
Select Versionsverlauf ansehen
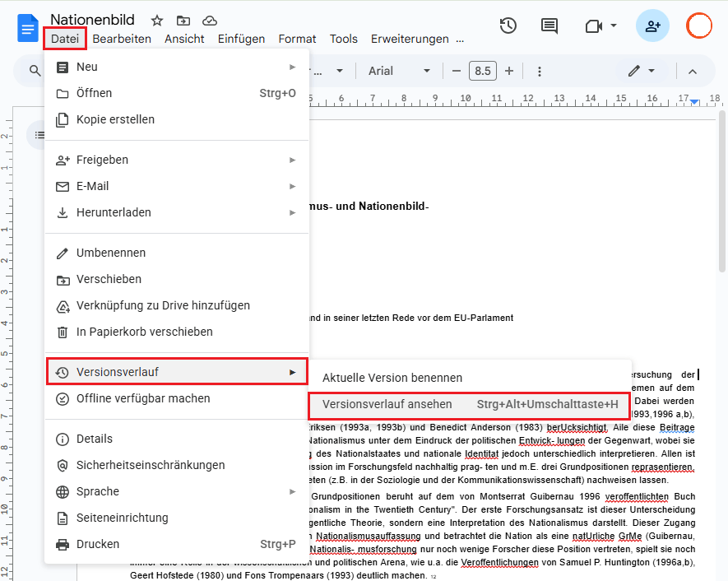[470, 405]
